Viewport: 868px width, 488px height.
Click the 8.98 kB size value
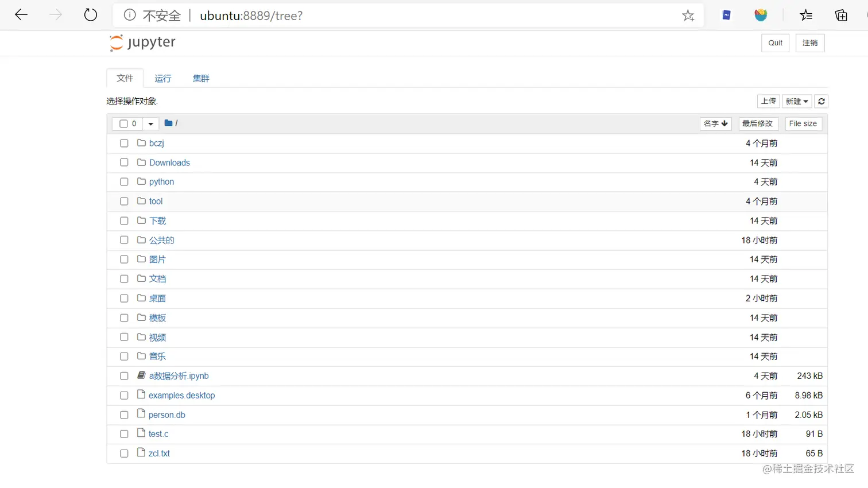809,395
